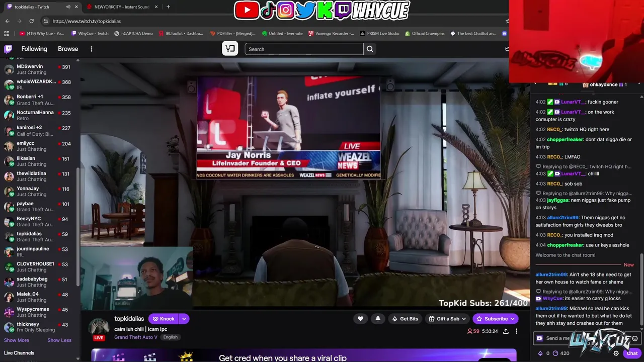Open the Browse page
This screenshot has width=644, height=362.
coord(68,49)
